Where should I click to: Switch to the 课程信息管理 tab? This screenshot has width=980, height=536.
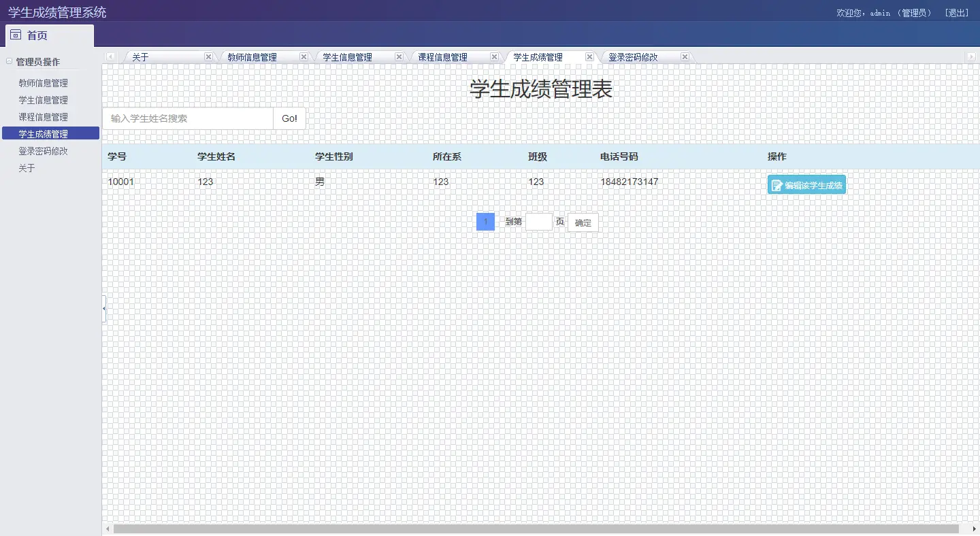[x=444, y=56]
